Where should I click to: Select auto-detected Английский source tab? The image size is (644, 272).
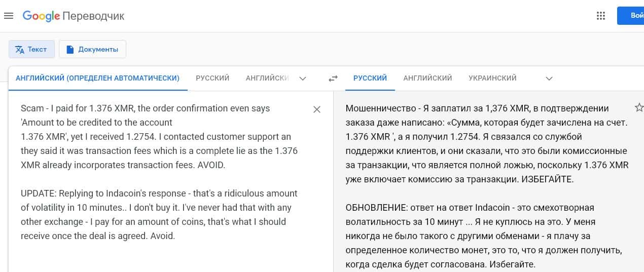[x=97, y=78]
